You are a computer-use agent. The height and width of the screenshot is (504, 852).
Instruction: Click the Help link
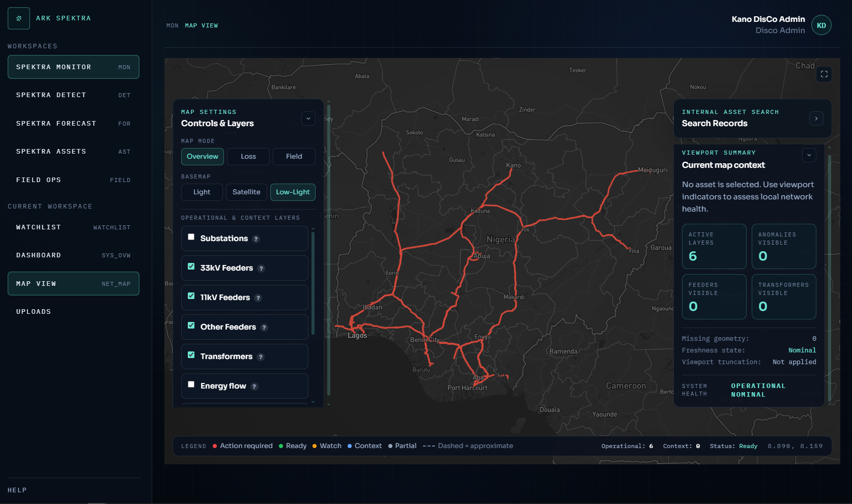[17, 490]
